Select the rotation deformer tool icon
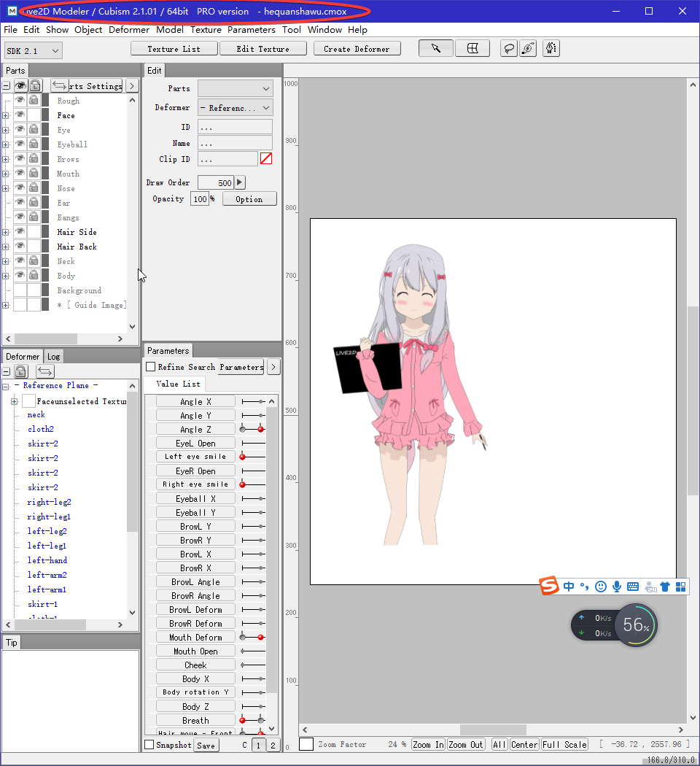700x766 pixels. [x=528, y=48]
